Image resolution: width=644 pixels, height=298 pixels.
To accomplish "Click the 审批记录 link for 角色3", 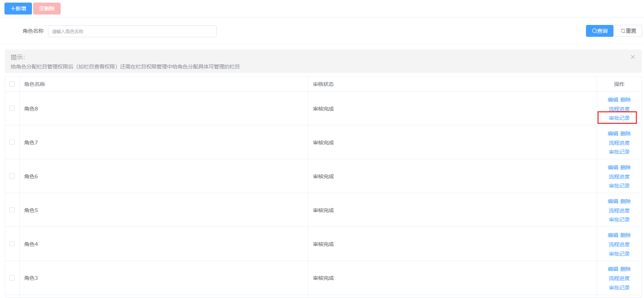I will coord(619,288).
